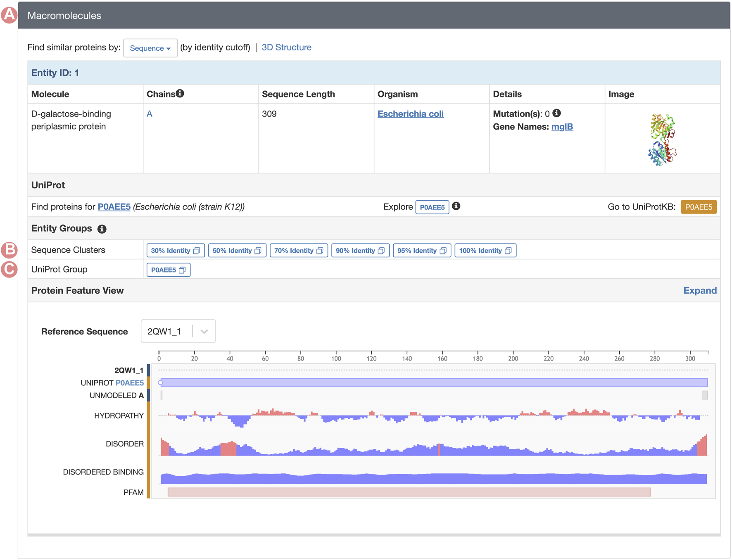The height and width of the screenshot is (560, 732).
Task: Open the 100% Identity sequence cluster
Action: (485, 251)
